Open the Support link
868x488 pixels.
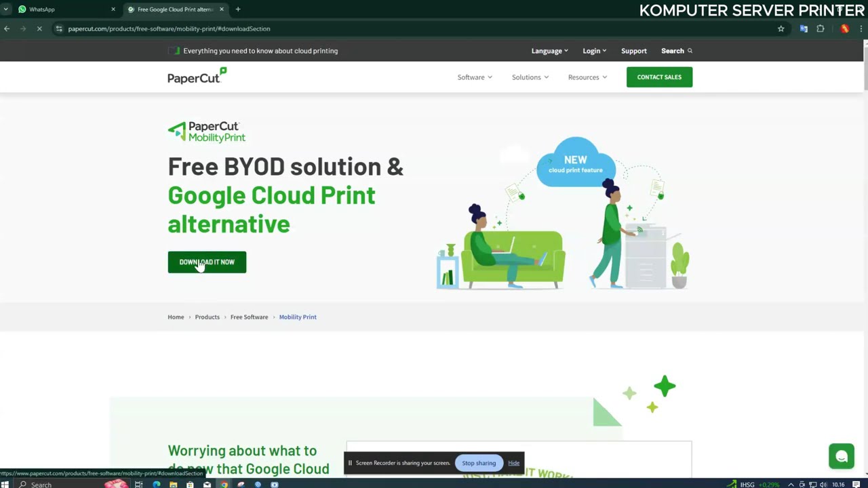coord(634,51)
